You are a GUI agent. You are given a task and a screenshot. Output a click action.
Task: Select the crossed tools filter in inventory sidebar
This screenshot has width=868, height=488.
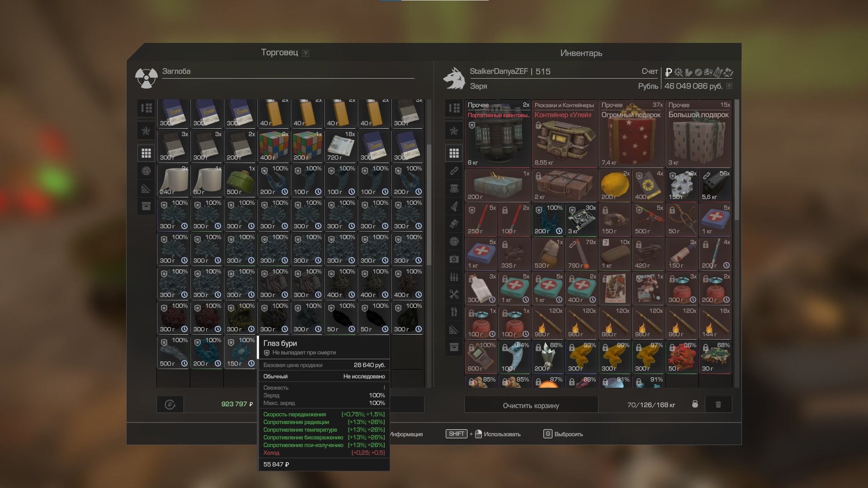(454, 294)
